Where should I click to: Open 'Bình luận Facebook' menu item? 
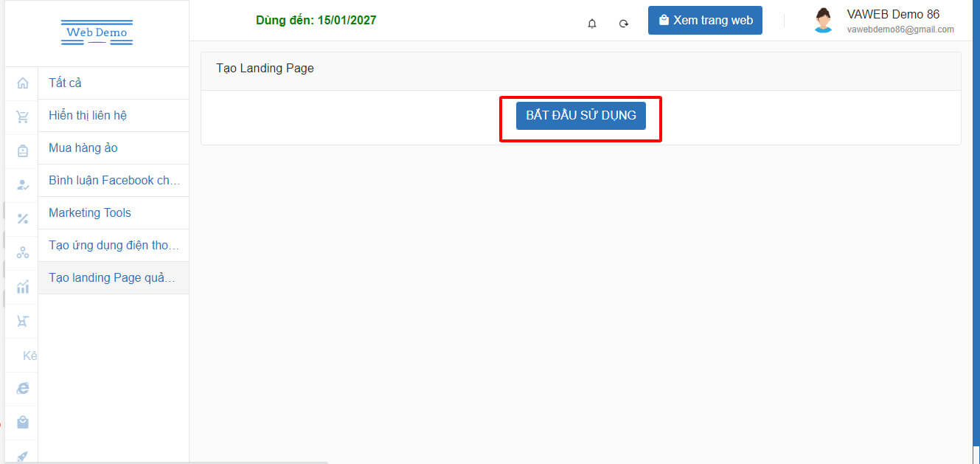tap(111, 180)
